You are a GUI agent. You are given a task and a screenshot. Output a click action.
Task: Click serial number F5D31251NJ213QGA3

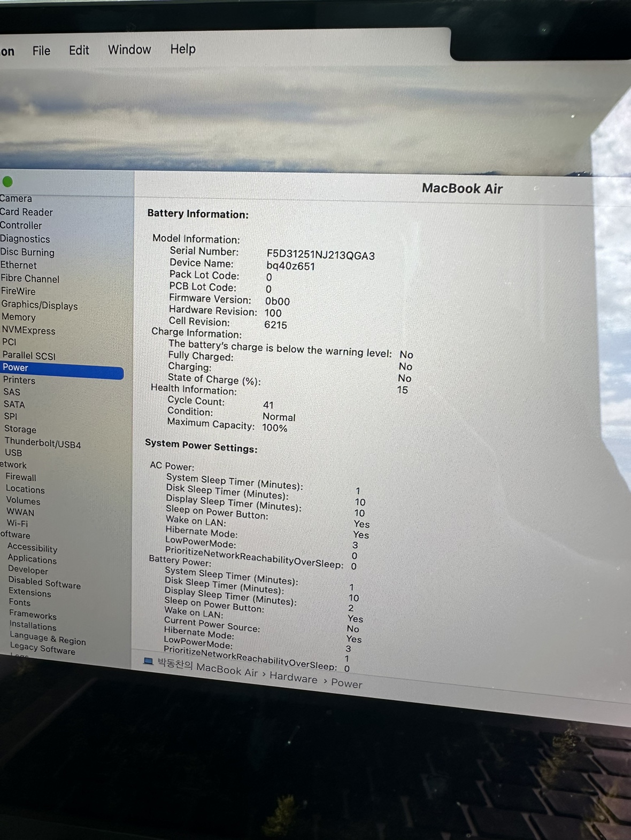click(x=320, y=255)
